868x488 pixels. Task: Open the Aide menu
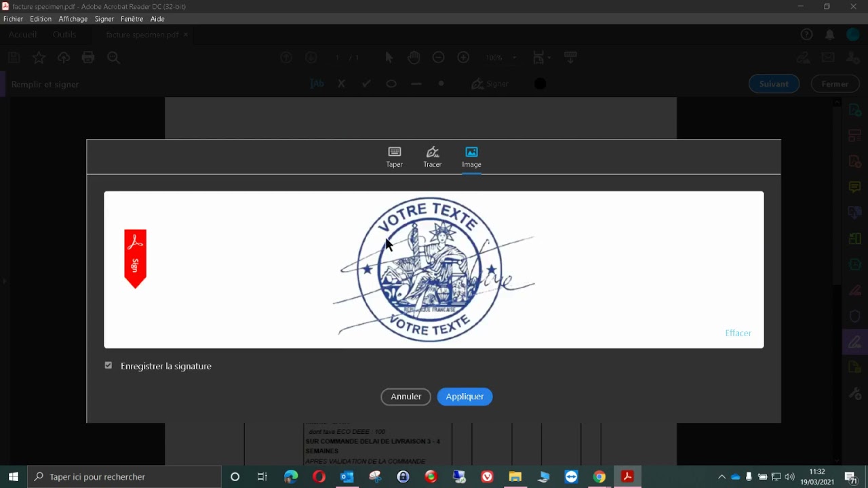tap(157, 19)
